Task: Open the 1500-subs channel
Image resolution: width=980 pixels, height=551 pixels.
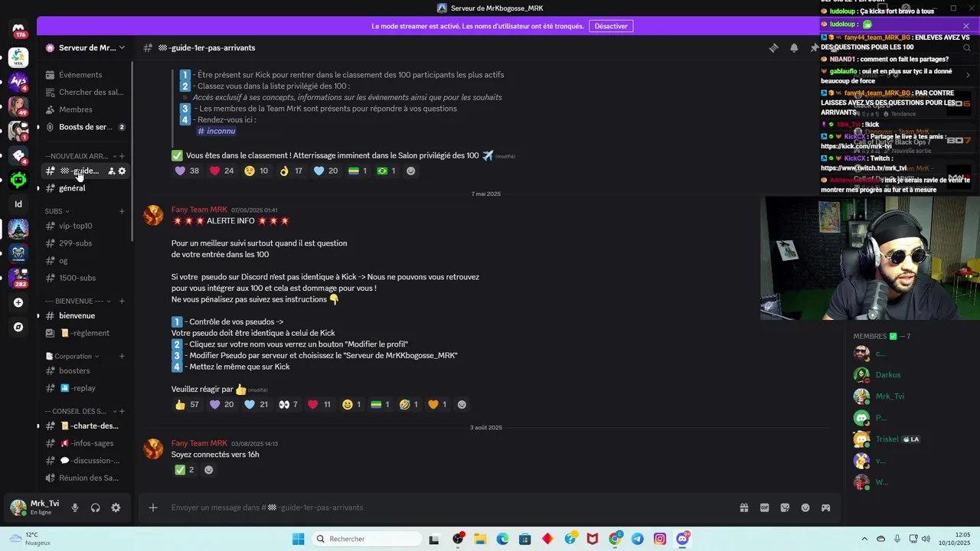Action: tap(85, 278)
